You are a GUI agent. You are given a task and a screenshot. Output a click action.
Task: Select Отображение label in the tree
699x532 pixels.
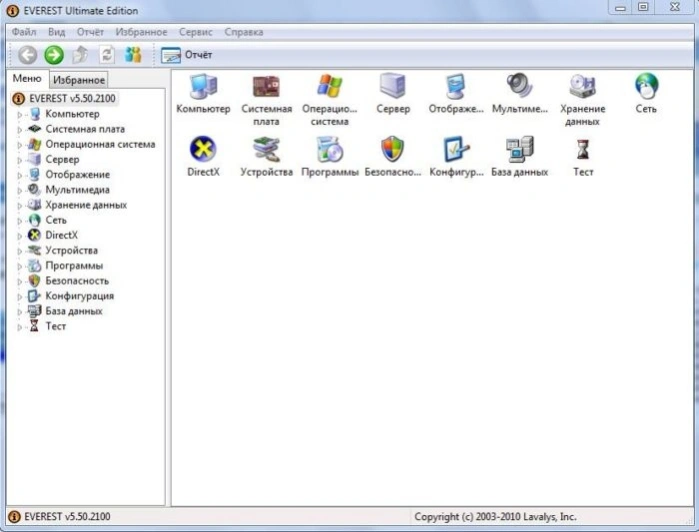click(x=78, y=175)
